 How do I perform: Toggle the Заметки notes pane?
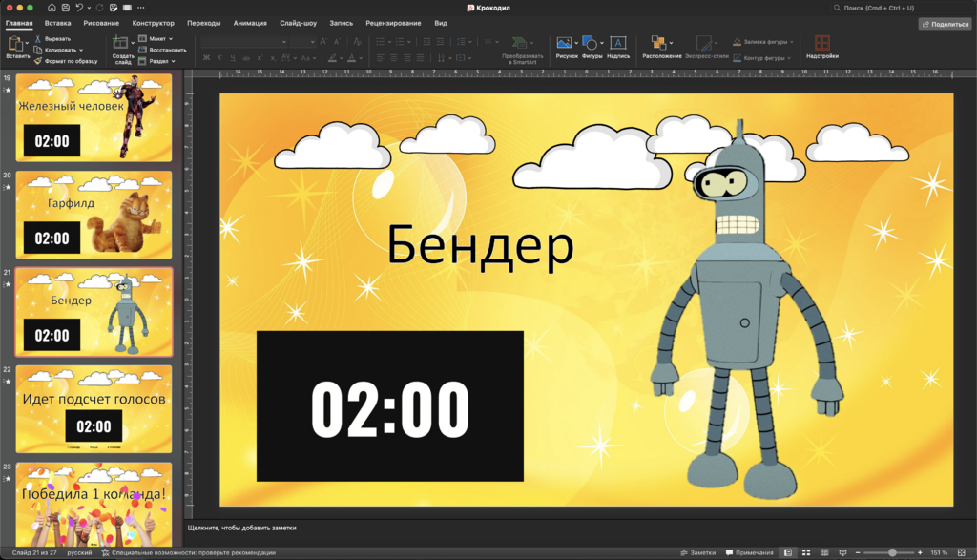697,552
